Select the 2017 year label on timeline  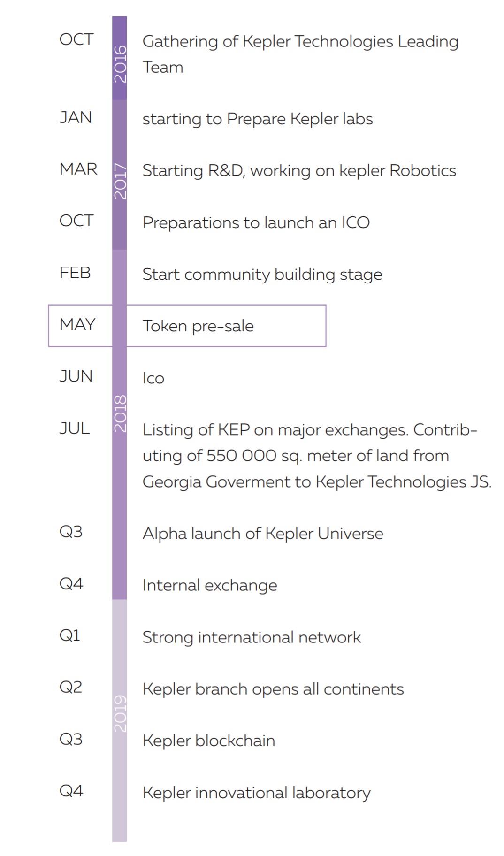point(120,181)
